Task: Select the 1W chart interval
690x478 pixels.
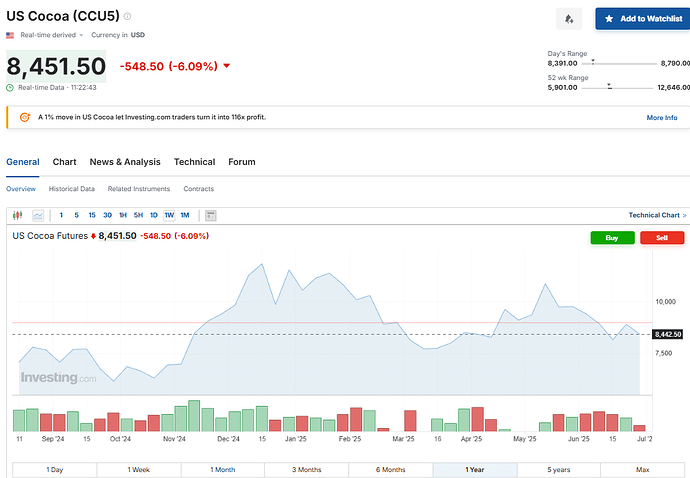Action: (x=169, y=215)
